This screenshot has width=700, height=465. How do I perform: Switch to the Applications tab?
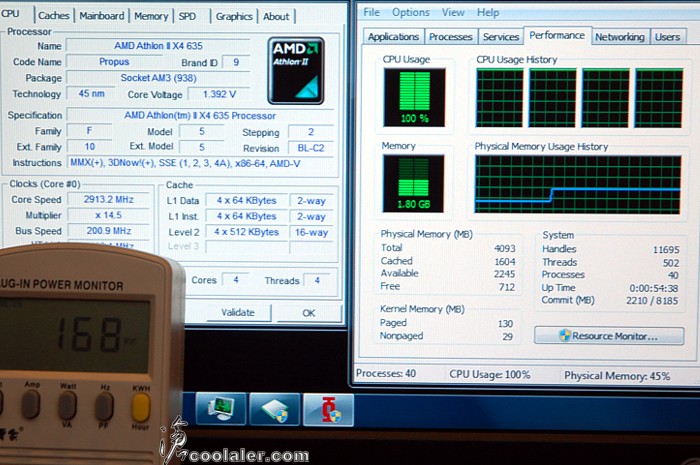tap(393, 37)
